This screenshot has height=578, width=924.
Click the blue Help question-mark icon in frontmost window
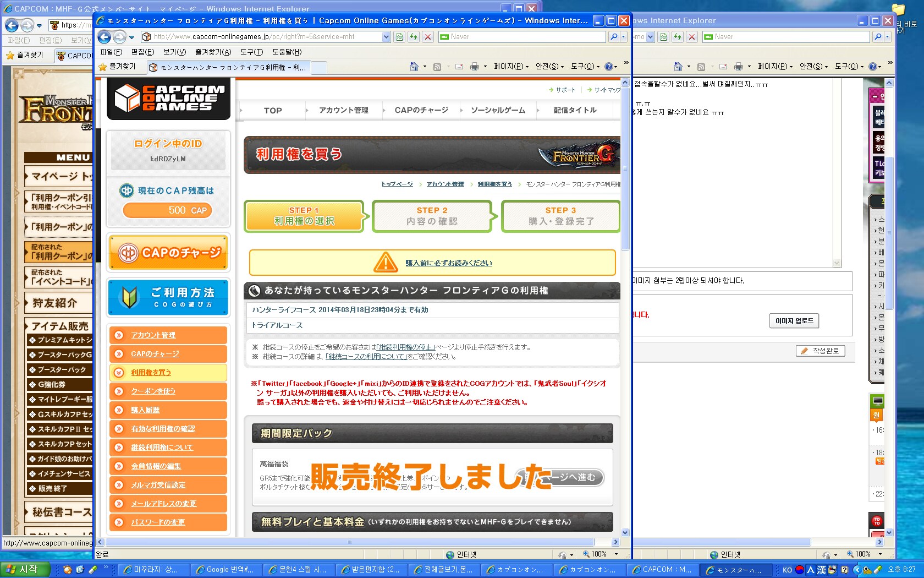[609, 67]
